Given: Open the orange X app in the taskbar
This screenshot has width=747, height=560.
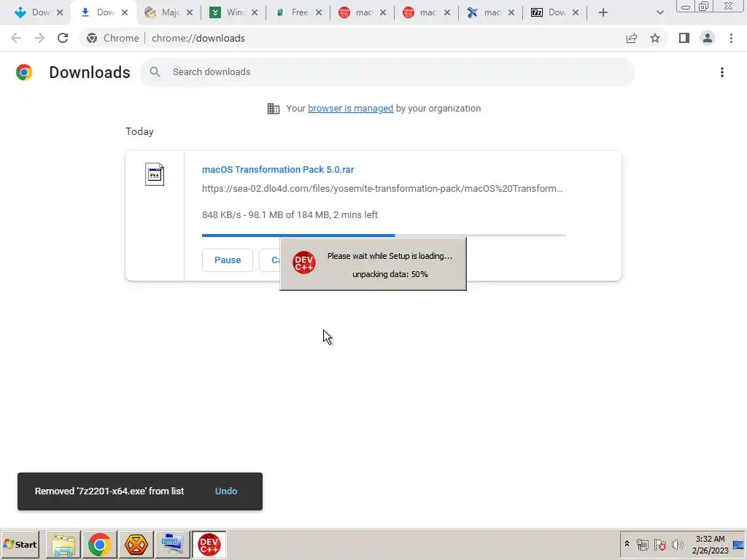Looking at the screenshot, I should pyautogui.click(x=136, y=545).
